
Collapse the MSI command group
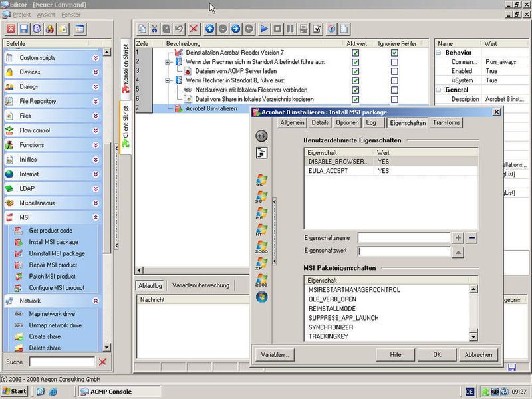point(96,217)
